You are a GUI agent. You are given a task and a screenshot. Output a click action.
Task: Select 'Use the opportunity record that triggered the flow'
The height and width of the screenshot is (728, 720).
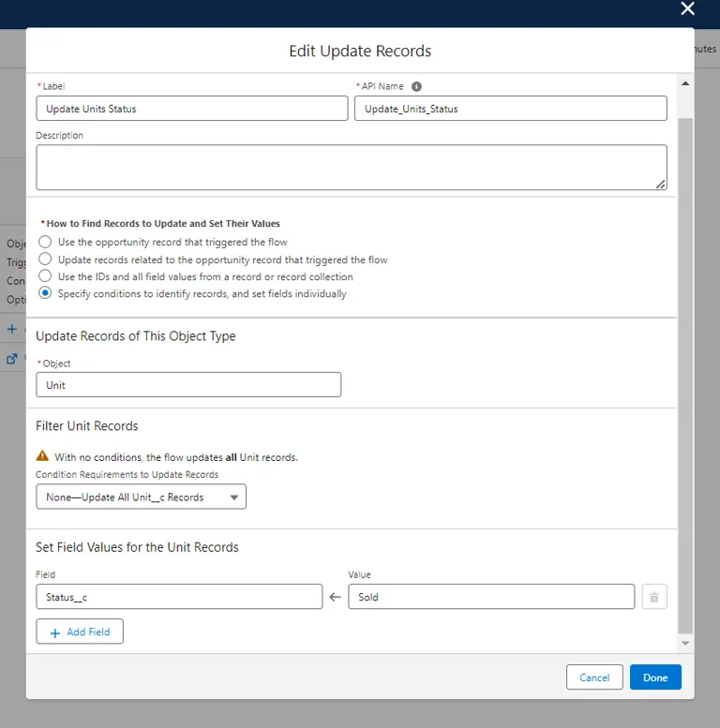coord(45,242)
